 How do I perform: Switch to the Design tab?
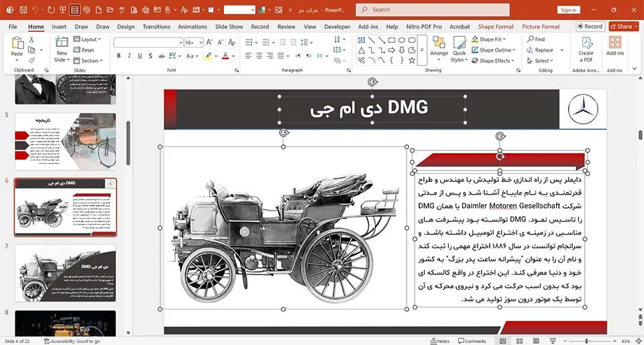(125, 27)
